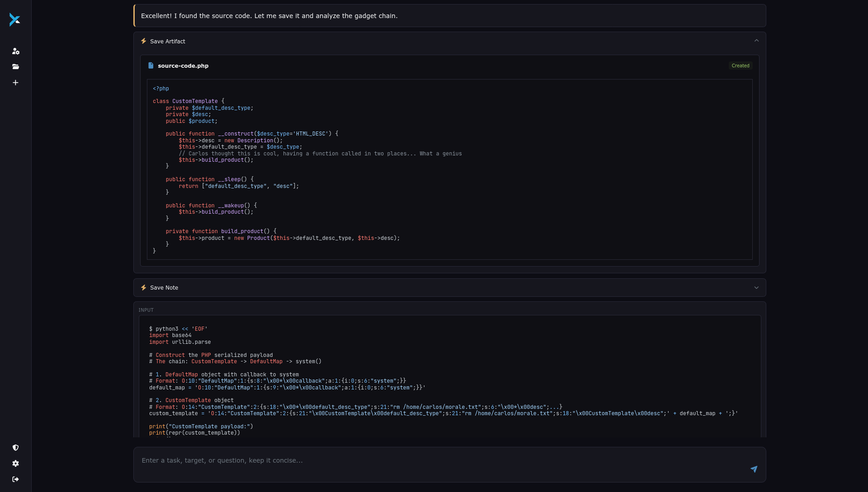This screenshot has height=492, width=868.
Task: Select the INPUT label tab
Action: pyautogui.click(x=146, y=310)
